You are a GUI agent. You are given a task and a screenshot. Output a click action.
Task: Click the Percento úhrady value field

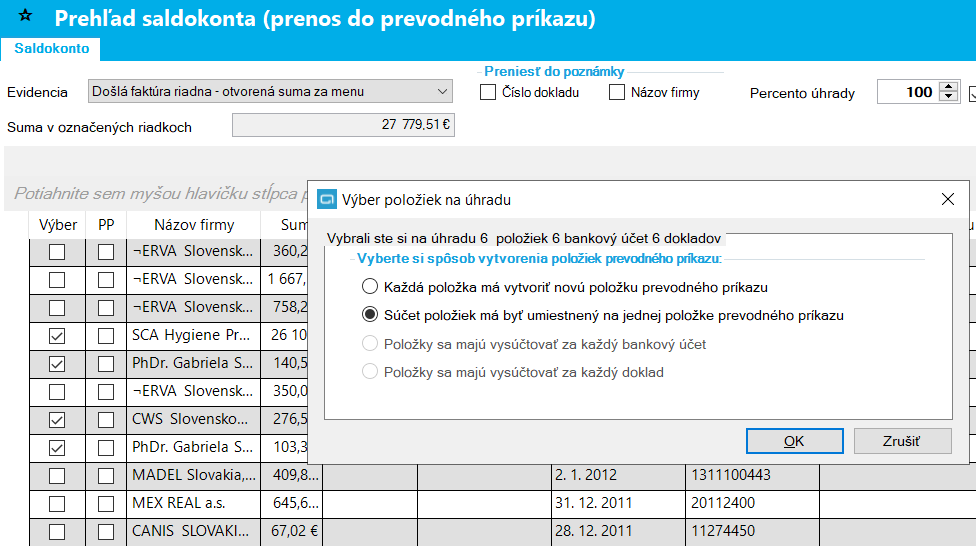point(906,92)
